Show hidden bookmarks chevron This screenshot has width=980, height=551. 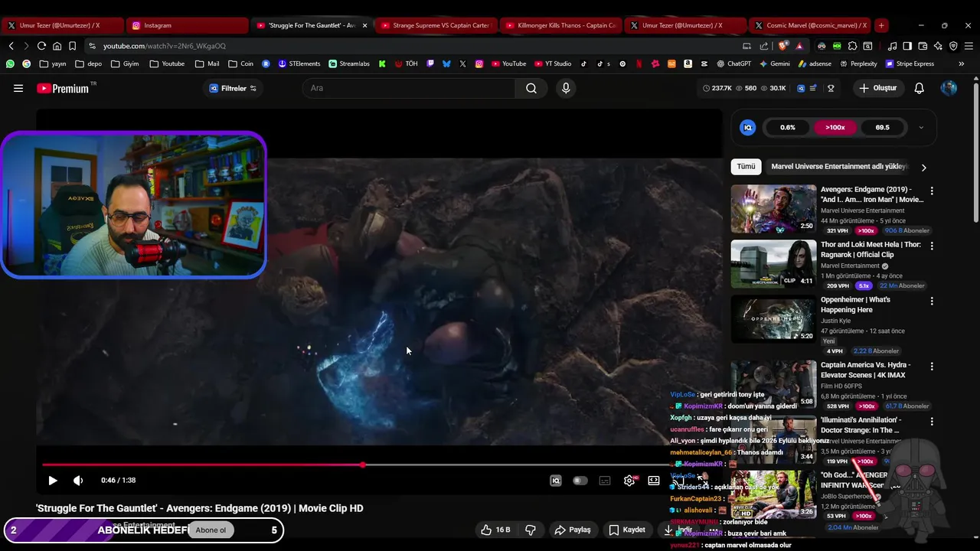click(961, 64)
